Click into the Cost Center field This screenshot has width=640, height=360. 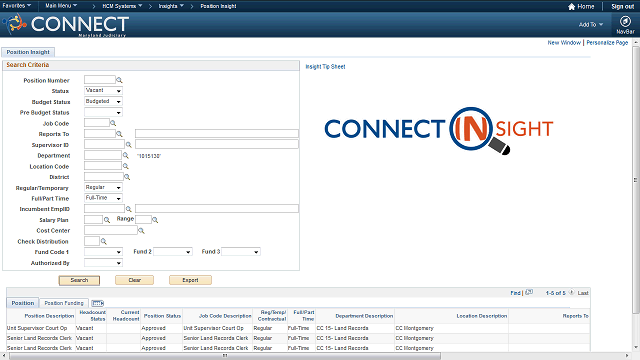point(111,230)
